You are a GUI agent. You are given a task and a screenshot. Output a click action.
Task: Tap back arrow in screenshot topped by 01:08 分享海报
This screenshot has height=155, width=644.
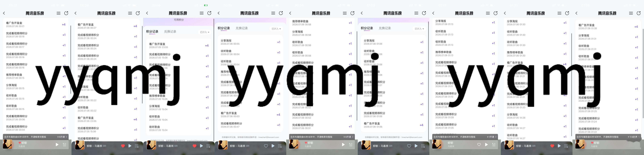[x=362, y=13]
